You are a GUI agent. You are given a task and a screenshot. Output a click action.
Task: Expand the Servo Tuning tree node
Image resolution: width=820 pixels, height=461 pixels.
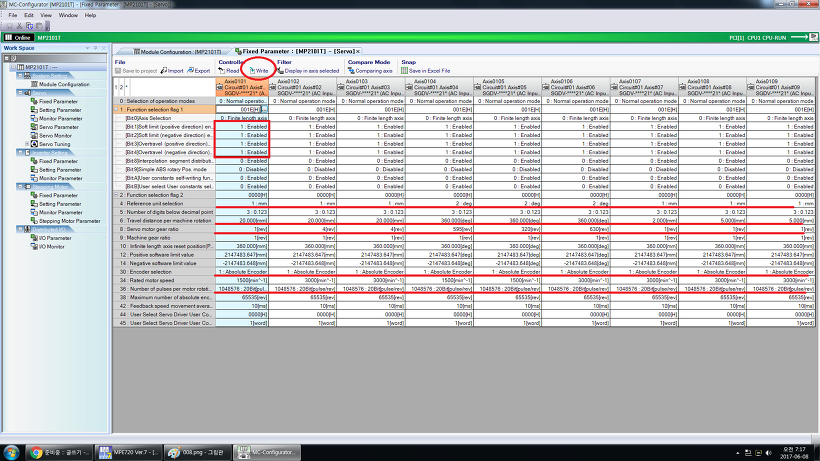tap(27, 144)
